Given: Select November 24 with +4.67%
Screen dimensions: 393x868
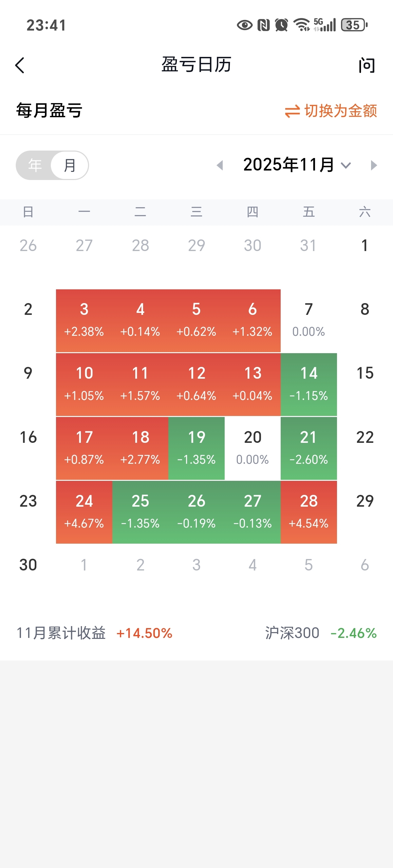Looking at the screenshot, I should 84,512.
